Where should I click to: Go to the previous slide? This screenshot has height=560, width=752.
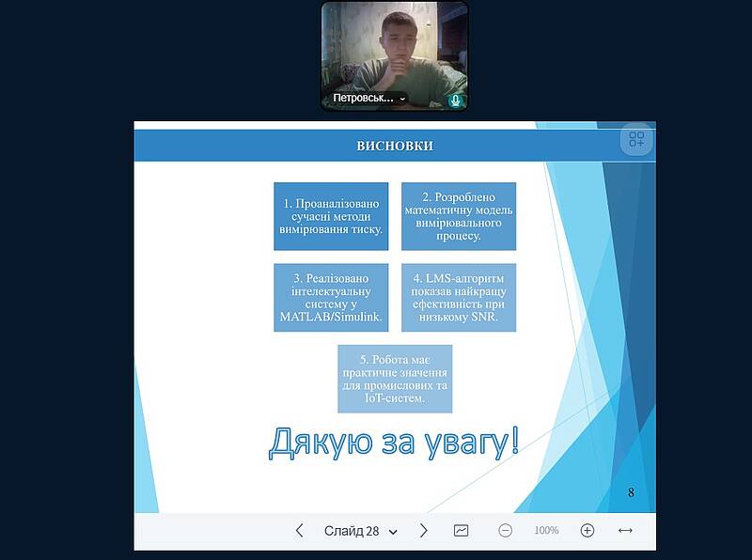(x=299, y=531)
